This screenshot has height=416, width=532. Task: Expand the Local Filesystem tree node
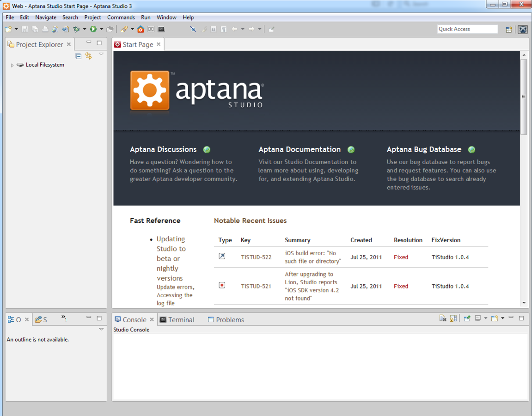click(x=12, y=65)
